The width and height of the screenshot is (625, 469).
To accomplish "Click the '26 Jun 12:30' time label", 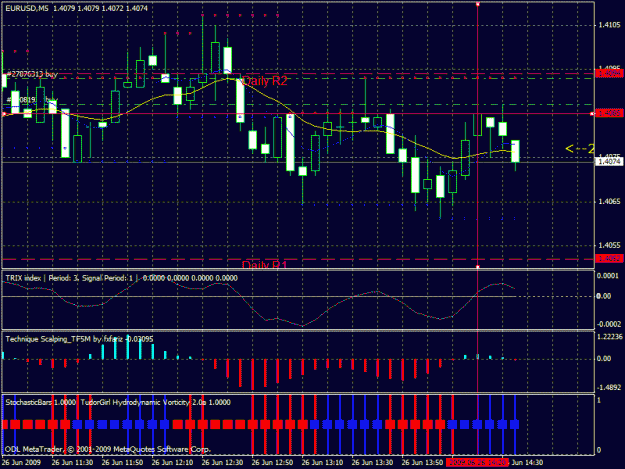I will pos(222,463).
